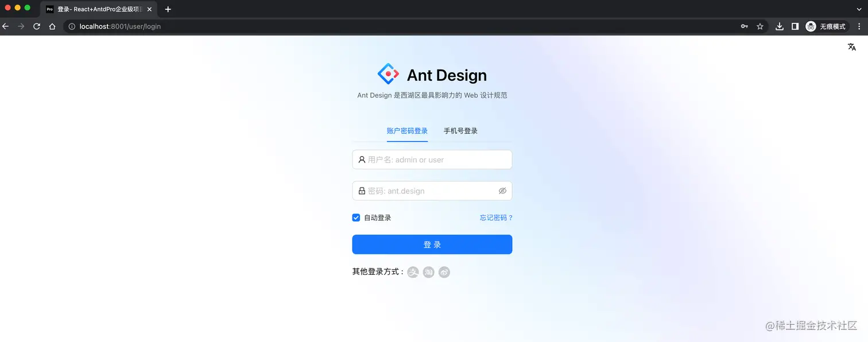This screenshot has height=342, width=868.
Task: Switch to 手机号登录 tab
Action: click(x=460, y=131)
